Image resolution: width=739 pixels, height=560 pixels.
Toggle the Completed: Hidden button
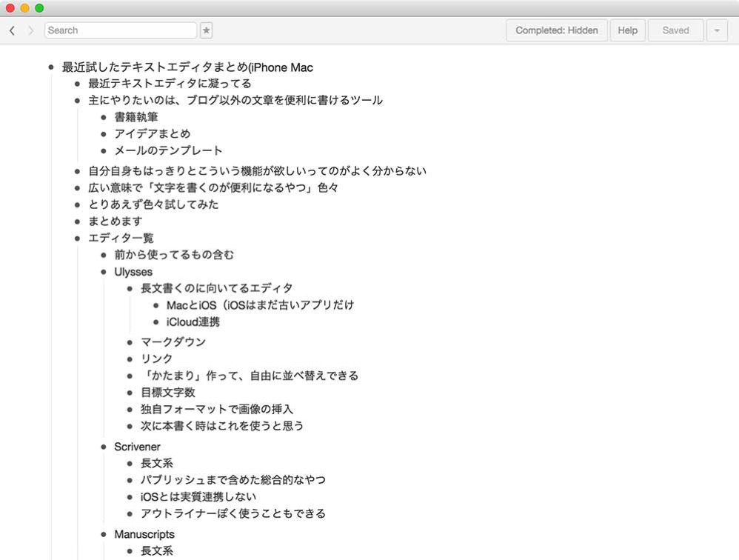[557, 30]
